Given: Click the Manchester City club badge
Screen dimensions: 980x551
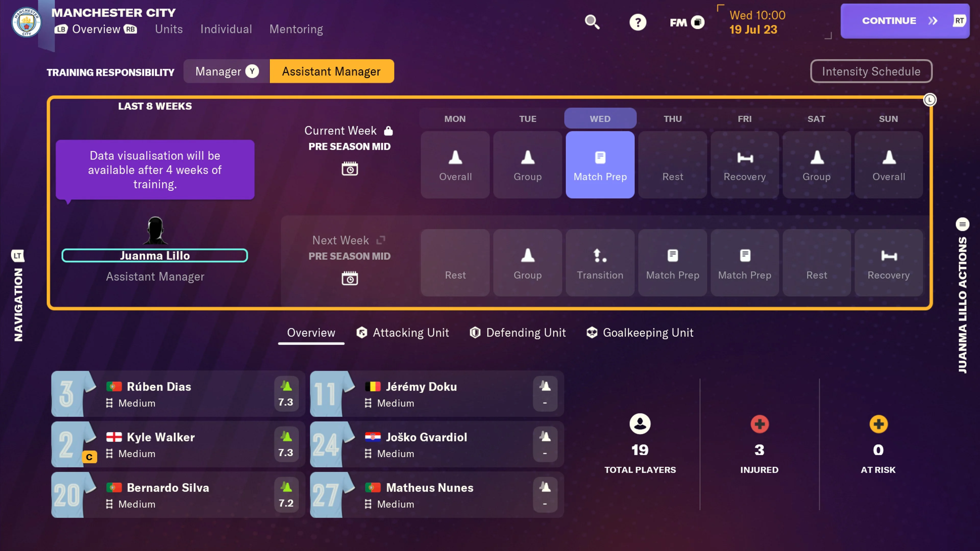Looking at the screenshot, I should [x=26, y=22].
